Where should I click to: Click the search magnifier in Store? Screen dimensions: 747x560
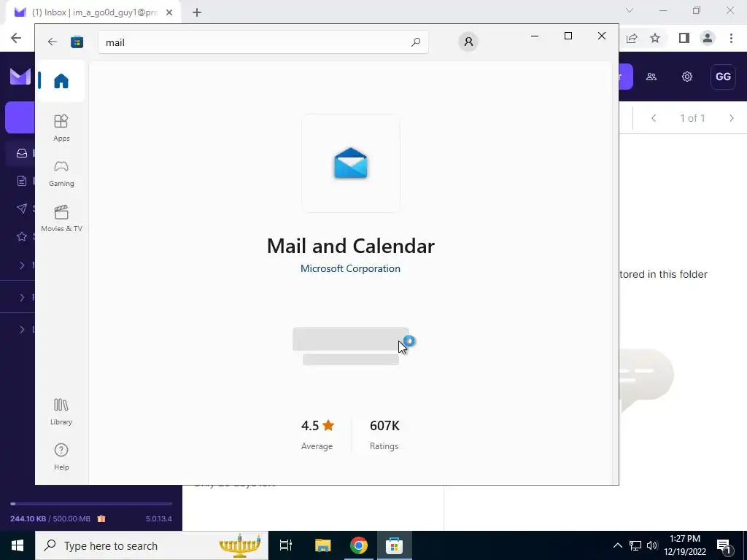pyautogui.click(x=415, y=42)
